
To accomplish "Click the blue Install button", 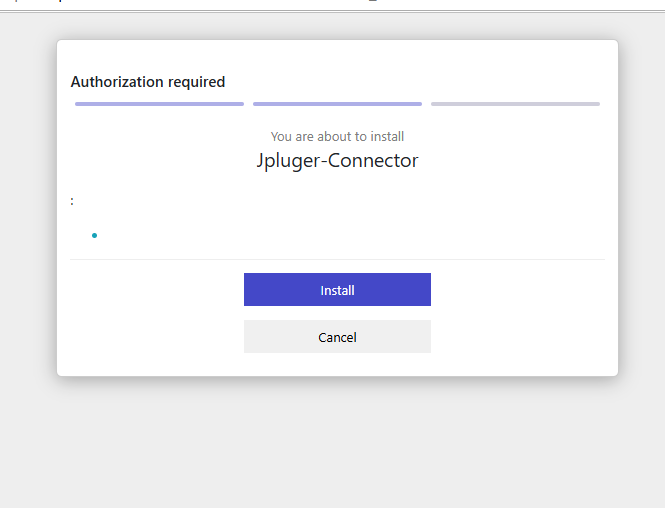I will click(x=337, y=289).
